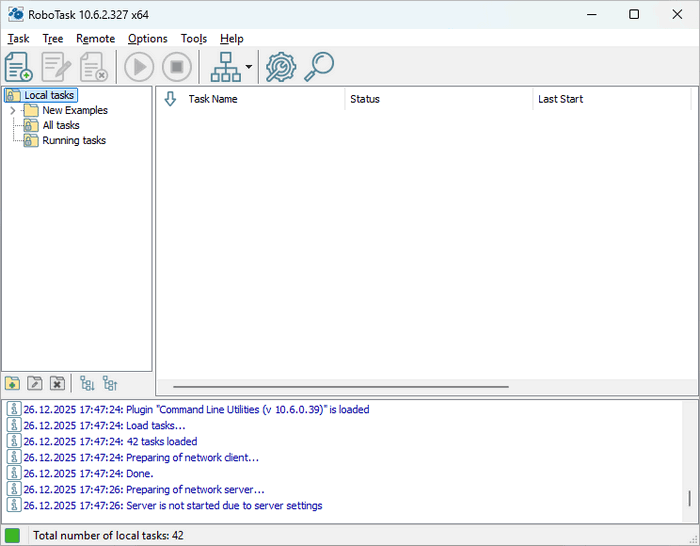The height and width of the screenshot is (546, 700).
Task: Open the Remote menu
Action: pos(95,38)
